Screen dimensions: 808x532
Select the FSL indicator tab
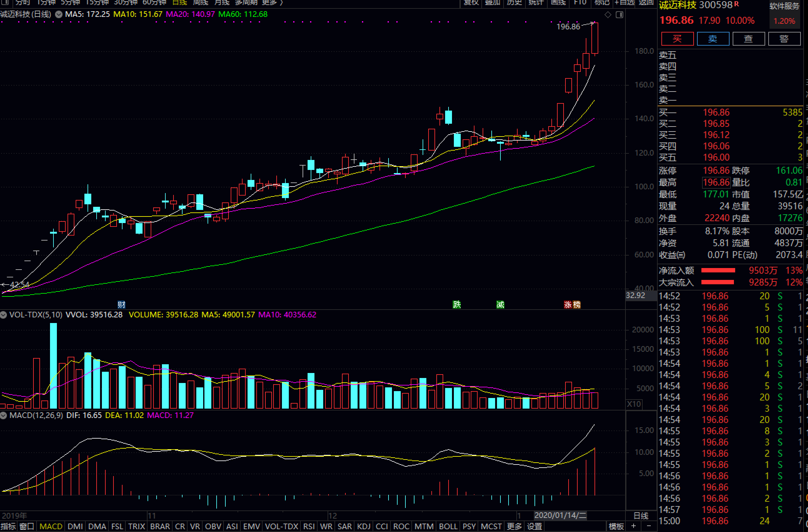tap(117, 526)
